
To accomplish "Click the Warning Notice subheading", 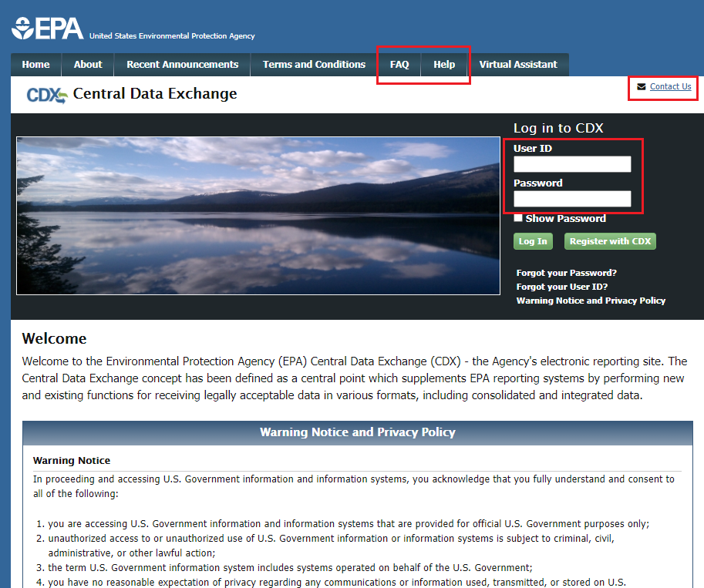I will click(72, 461).
